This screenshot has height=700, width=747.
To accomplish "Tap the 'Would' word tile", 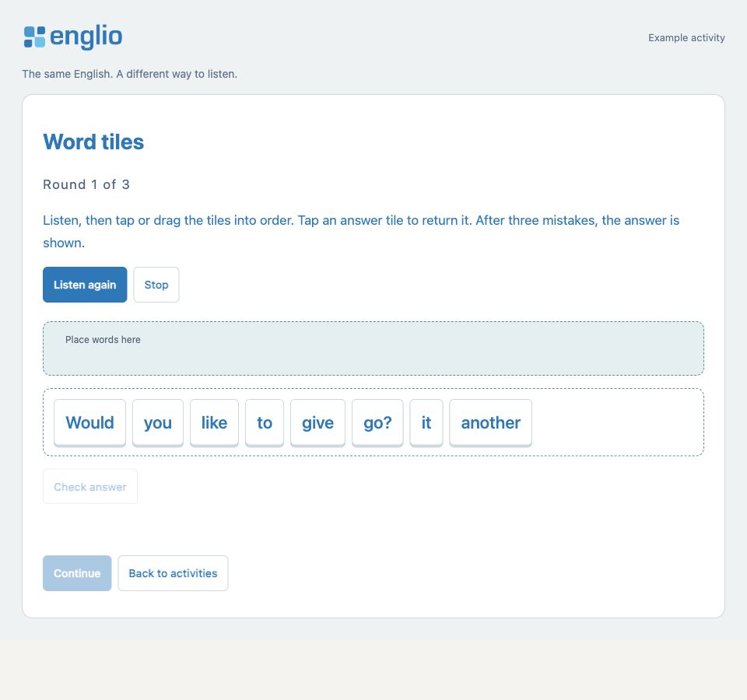I will coord(90,423).
